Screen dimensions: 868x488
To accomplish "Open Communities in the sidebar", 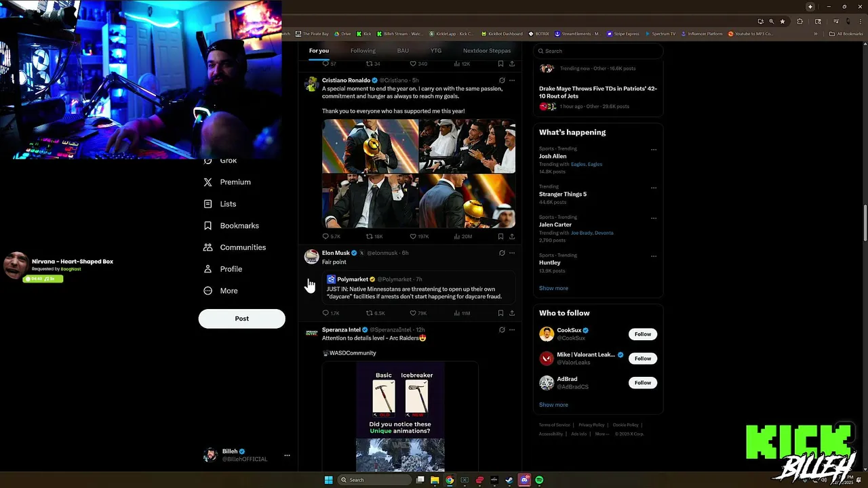I will coord(235,247).
